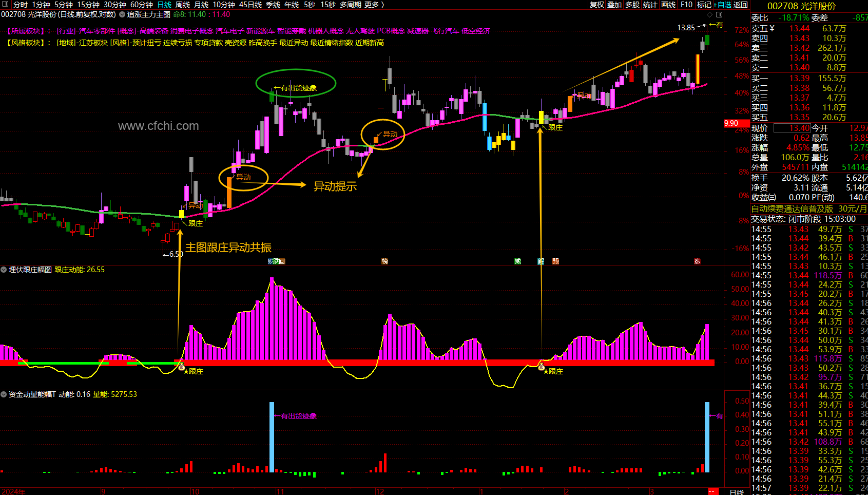Choose the 多周期 multi-period view
Screen dimensions: 868x495
pos(351,5)
